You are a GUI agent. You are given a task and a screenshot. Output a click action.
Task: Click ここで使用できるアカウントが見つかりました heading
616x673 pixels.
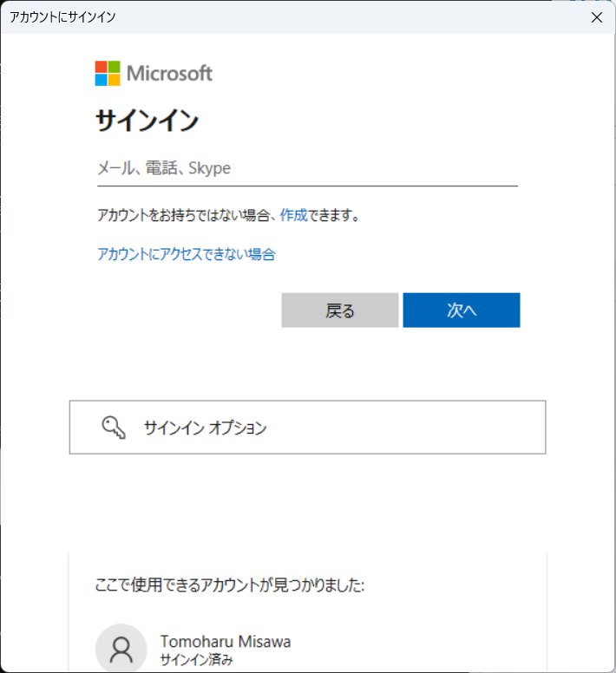coord(230,585)
